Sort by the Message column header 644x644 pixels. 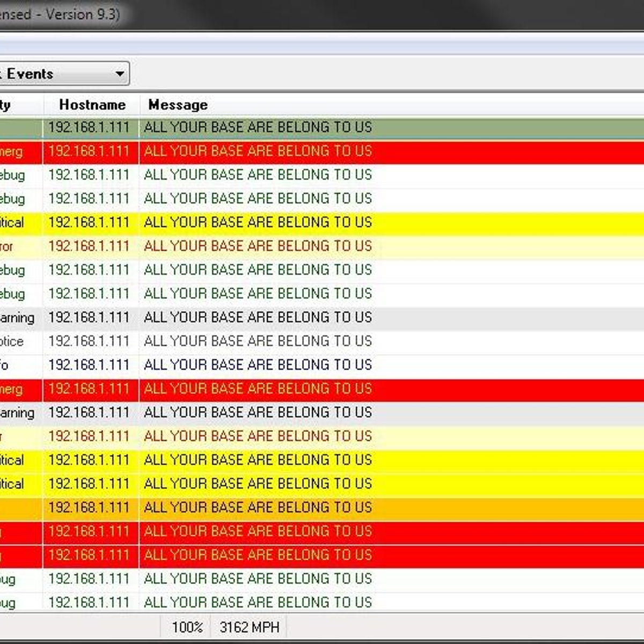[x=178, y=105]
